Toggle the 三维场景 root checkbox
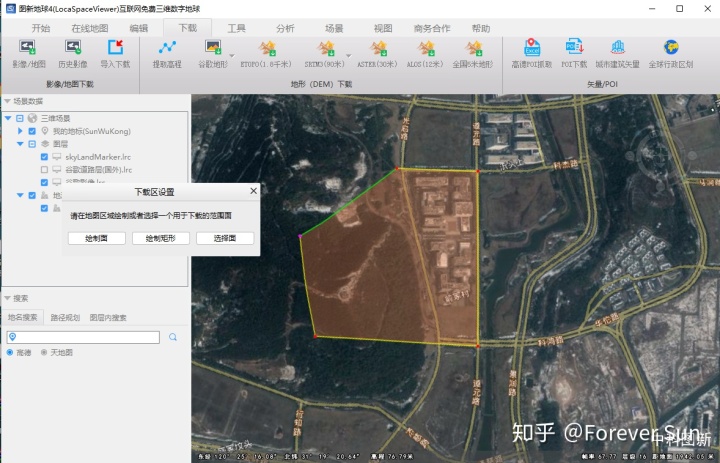 click(x=20, y=118)
